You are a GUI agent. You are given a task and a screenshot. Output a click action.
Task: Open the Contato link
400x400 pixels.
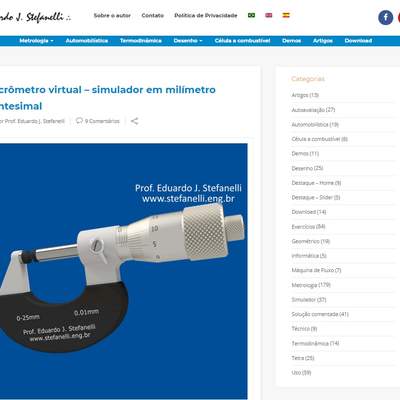tap(153, 15)
